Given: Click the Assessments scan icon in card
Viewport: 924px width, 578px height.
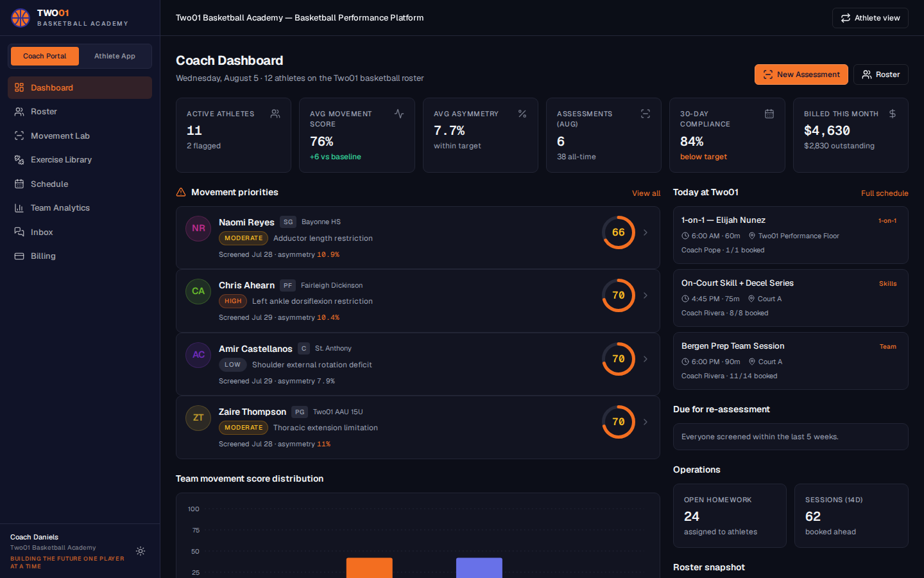Looking at the screenshot, I should coord(646,114).
